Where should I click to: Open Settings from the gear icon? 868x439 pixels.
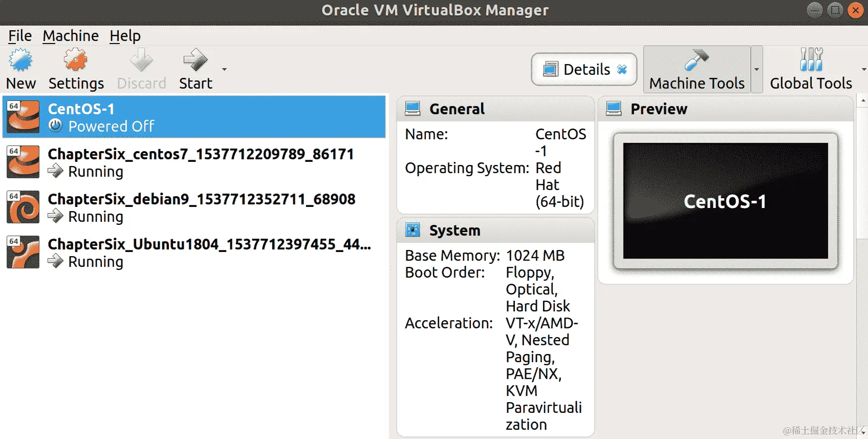[x=76, y=60]
